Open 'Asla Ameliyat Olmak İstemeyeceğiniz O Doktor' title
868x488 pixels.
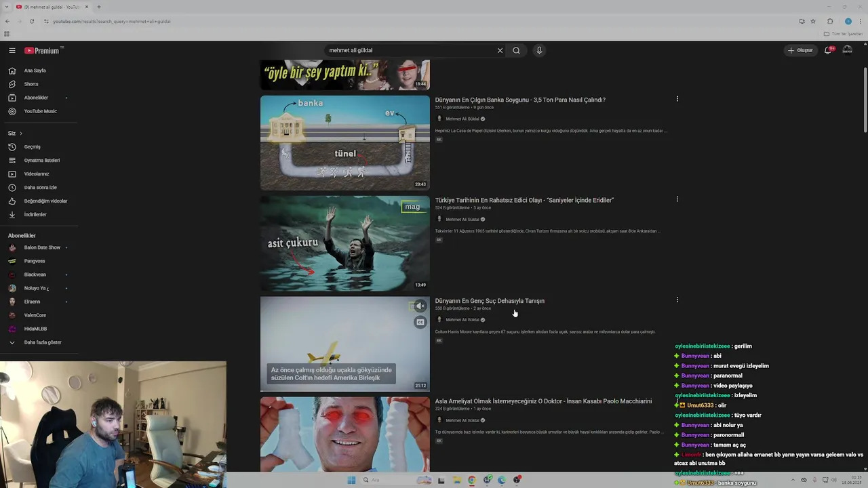(x=543, y=401)
